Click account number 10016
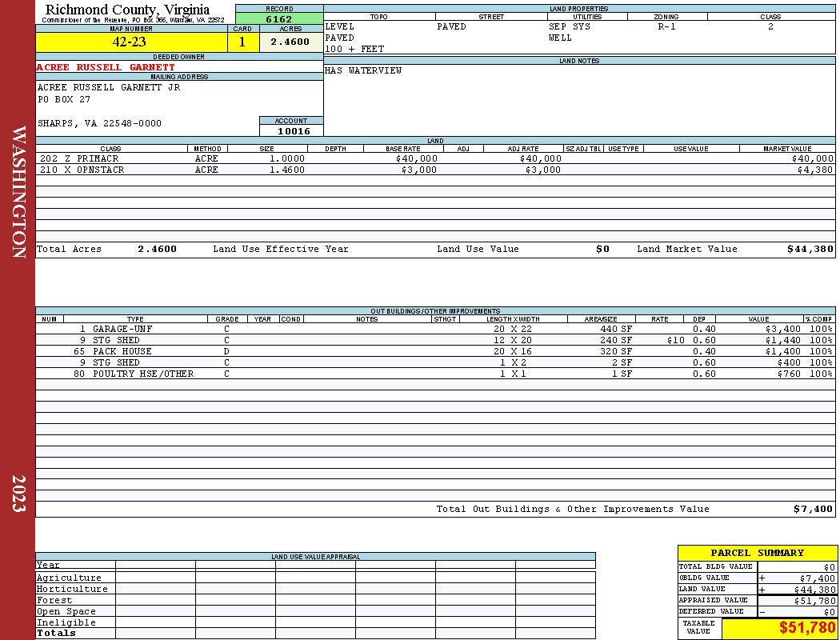Screen dimensions: 840x640 click(x=293, y=130)
